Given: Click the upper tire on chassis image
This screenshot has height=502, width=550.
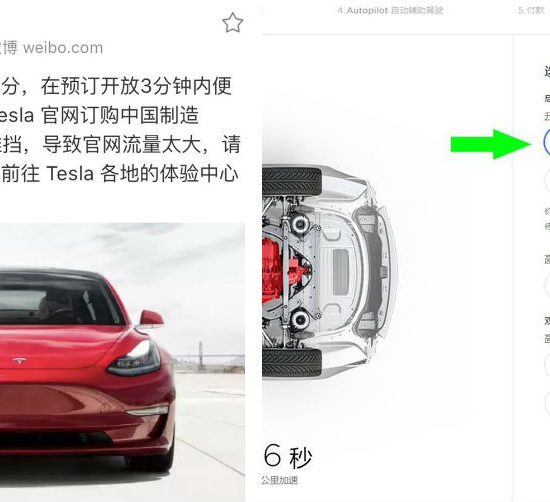Looking at the screenshot, I should click(292, 180).
